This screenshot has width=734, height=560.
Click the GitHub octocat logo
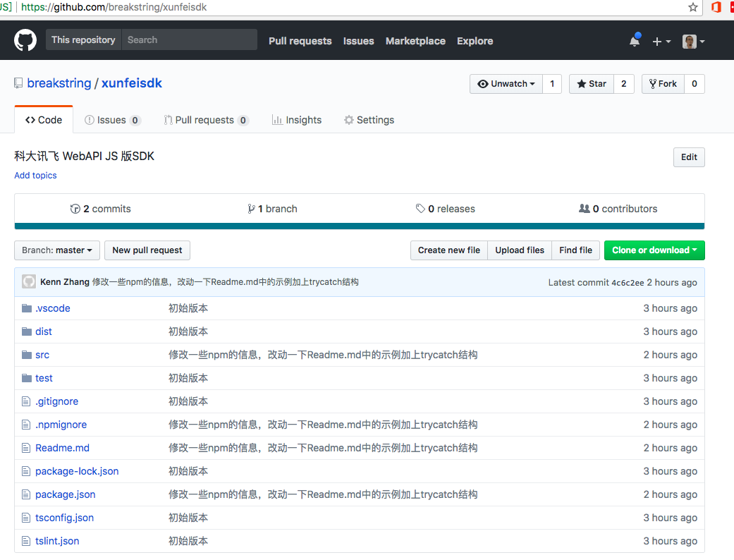[x=25, y=40]
